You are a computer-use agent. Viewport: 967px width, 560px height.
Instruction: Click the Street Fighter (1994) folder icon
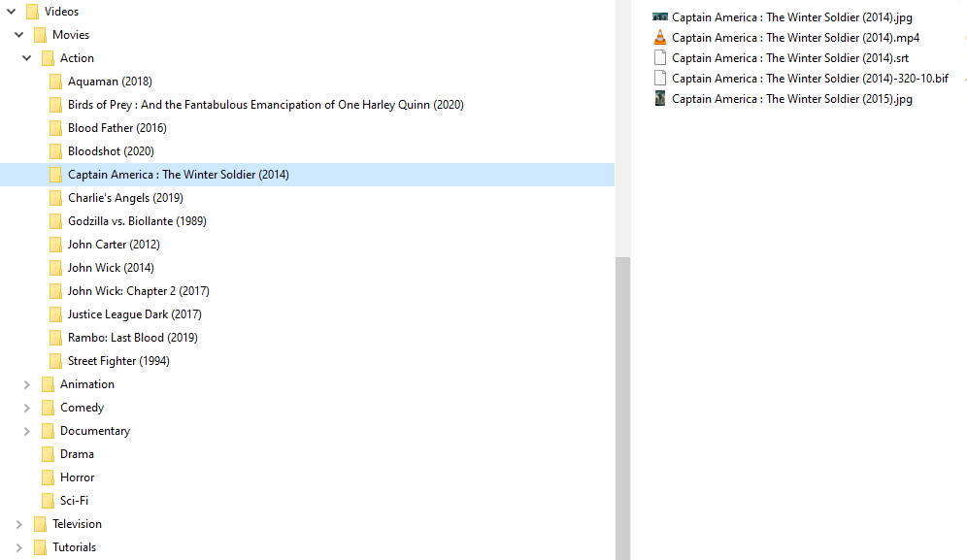point(55,361)
